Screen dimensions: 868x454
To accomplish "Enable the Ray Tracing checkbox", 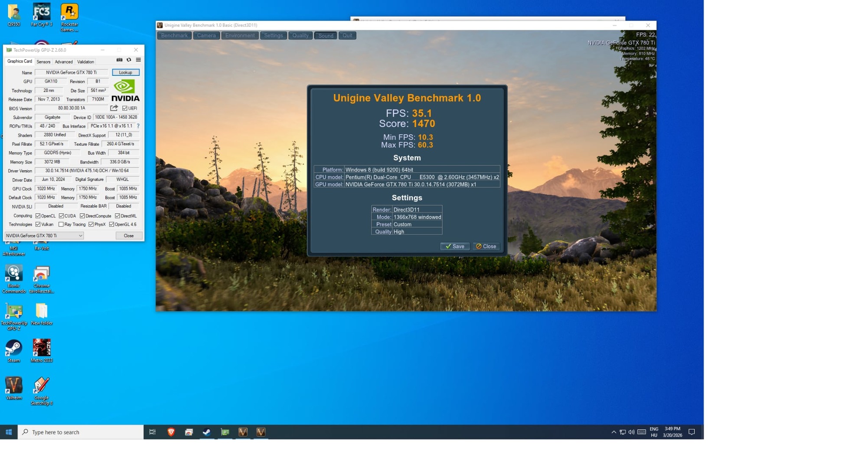I will pos(61,224).
